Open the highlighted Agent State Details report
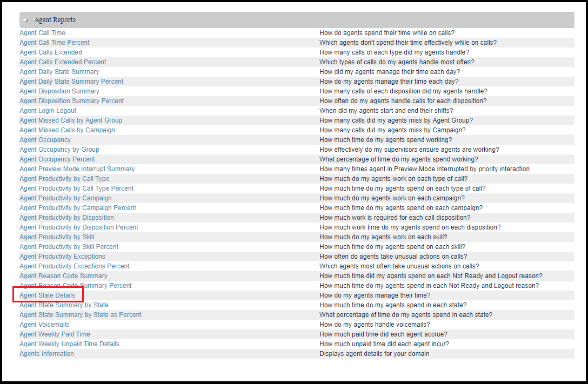This screenshot has width=588, height=384. coord(48,295)
